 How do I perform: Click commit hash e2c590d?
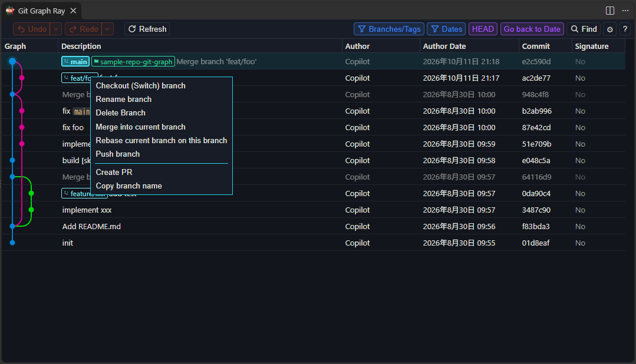click(x=536, y=62)
